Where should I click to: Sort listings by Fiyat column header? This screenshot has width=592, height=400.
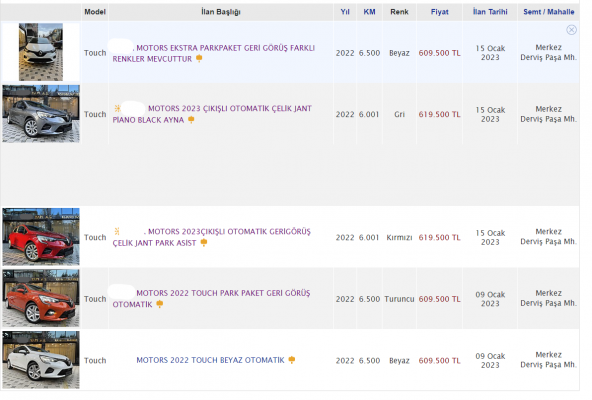tap(439, 12)
